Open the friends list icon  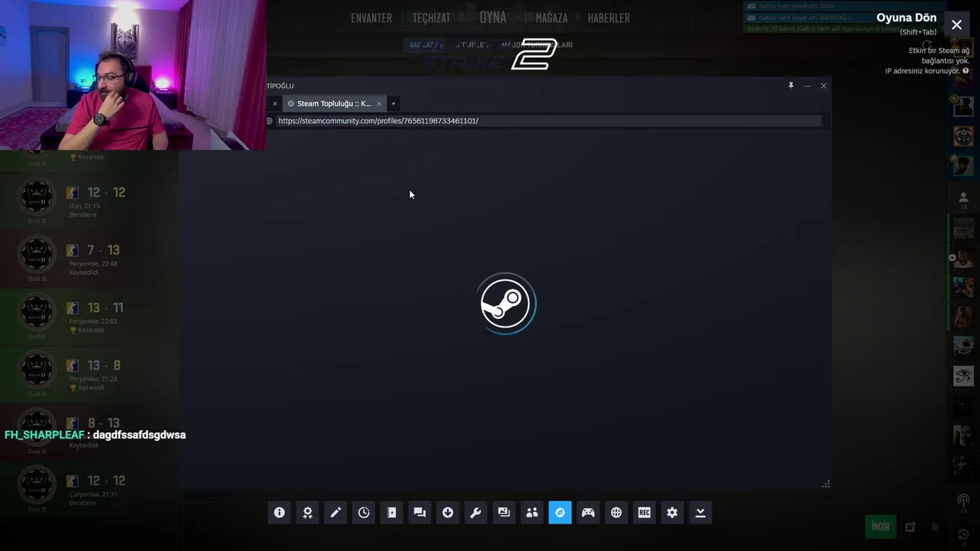(532, 513)
